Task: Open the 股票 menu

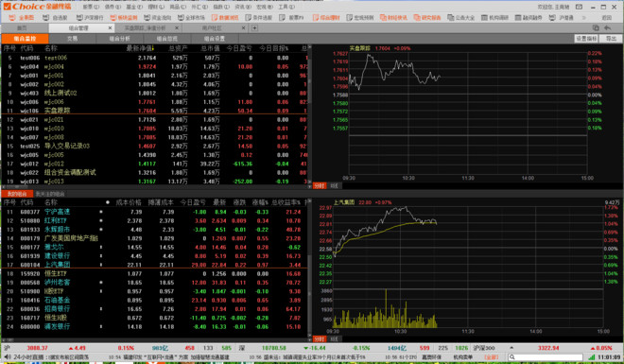Action: (x=91, y=7)
